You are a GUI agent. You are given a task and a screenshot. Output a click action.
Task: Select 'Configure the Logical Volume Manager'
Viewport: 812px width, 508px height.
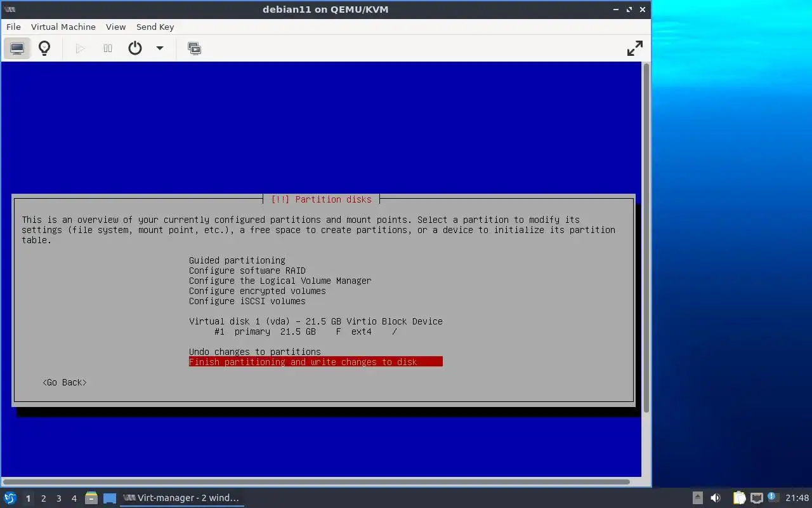point(280,281)
